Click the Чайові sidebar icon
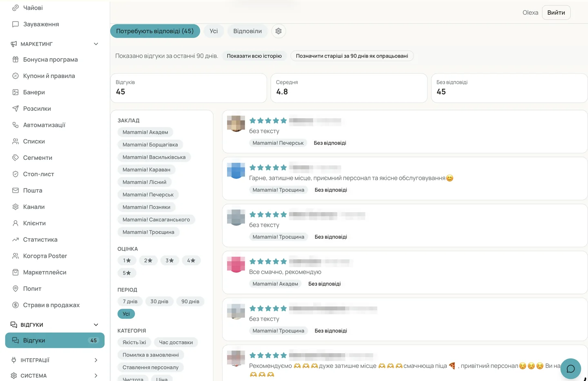Image resolution: width=588 pixels, height=381 pixels. tap(16, 8)
